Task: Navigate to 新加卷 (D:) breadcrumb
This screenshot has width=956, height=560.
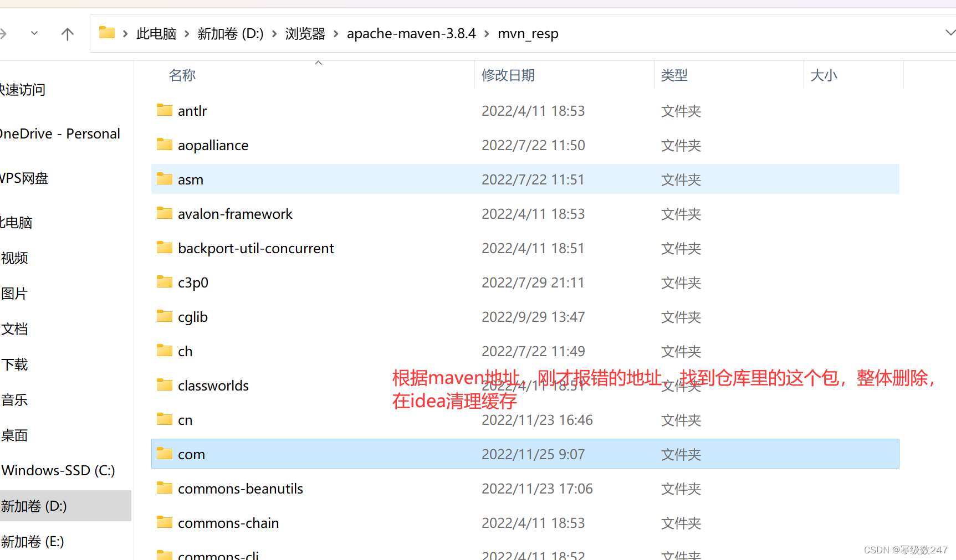Action: point(231,34)
